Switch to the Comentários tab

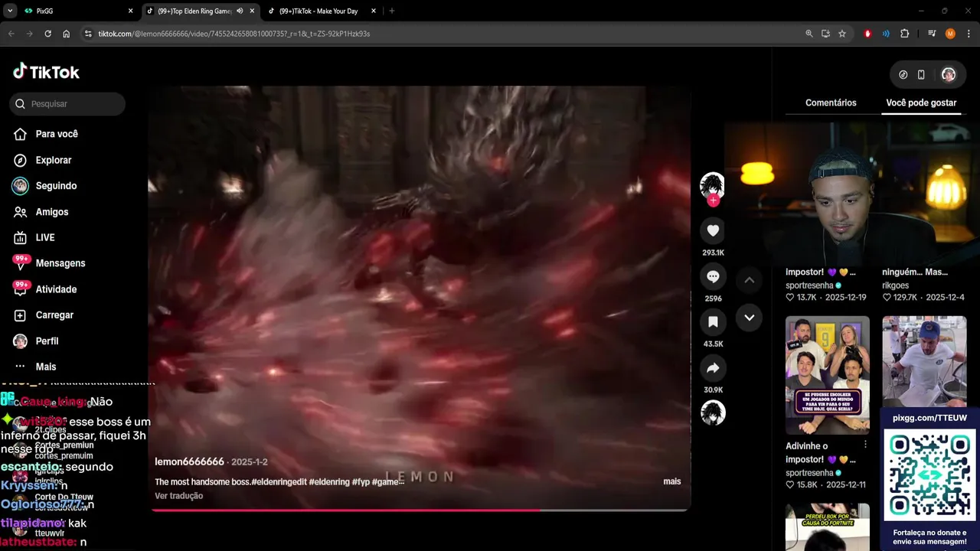coord(831,103)
